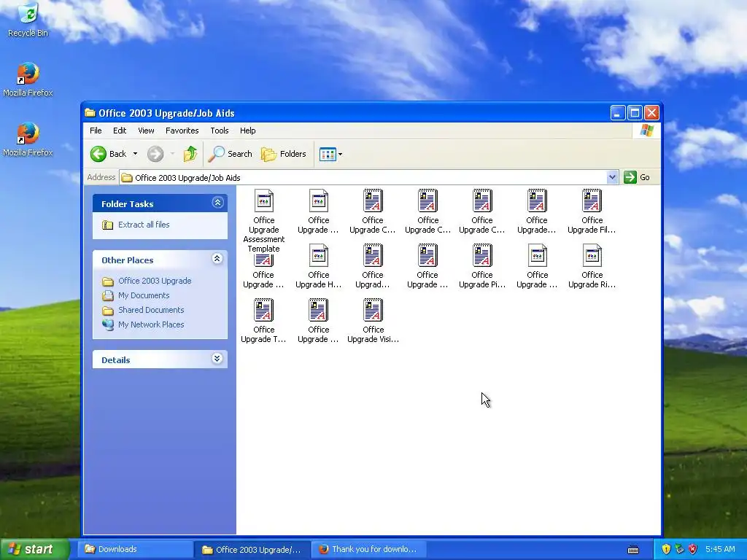
Task: Open the Back history dropdown arrow
Action: coord(135,154)
